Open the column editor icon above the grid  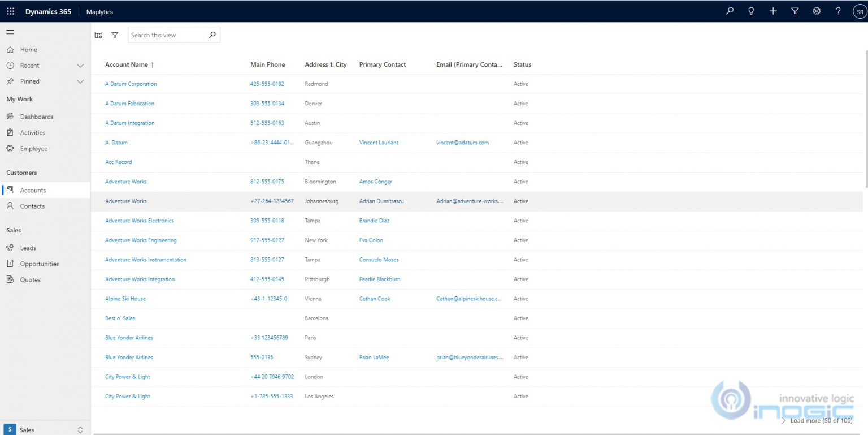tap(99, 35)
